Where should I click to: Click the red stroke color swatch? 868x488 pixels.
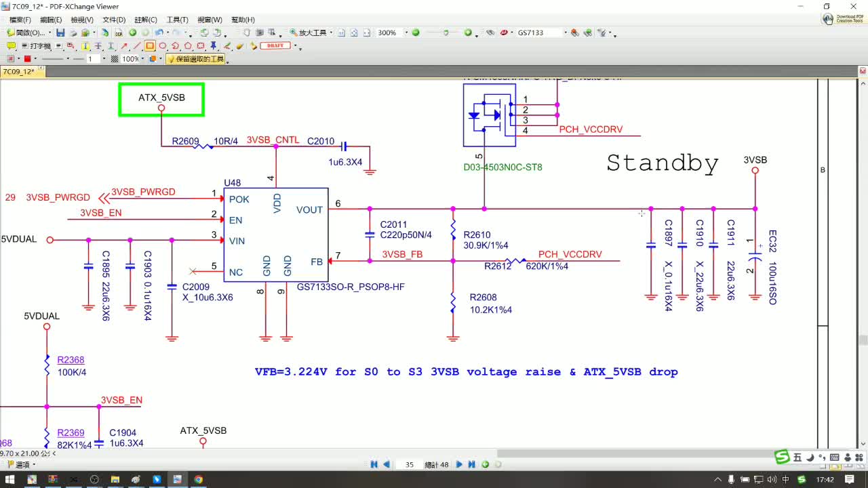[27, 59]
